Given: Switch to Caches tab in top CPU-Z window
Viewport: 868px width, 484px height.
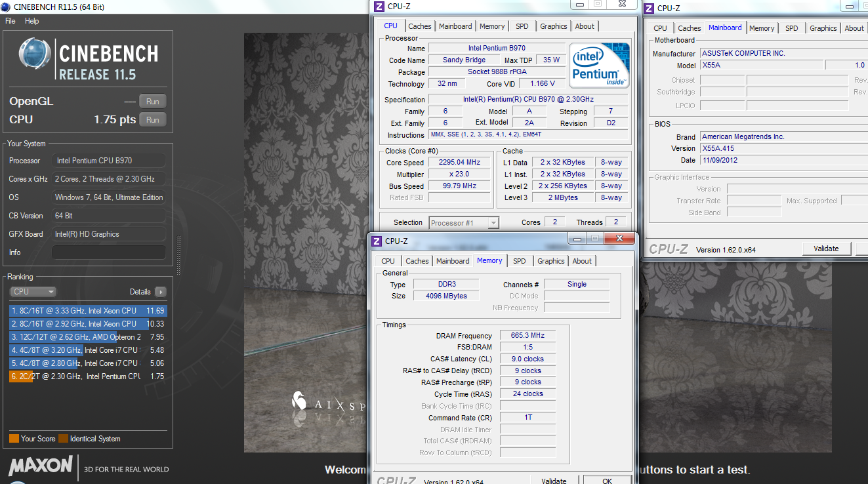Looking at the screenshot, I should click(420, 26).
